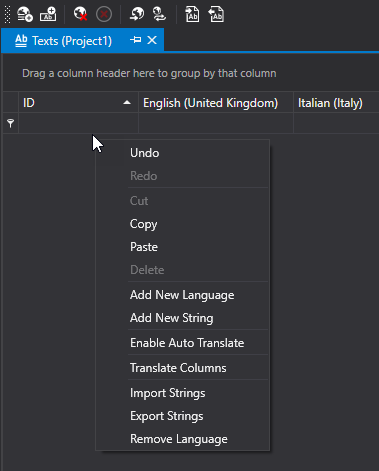Image resolution: width=379 pixels, height=471 pixels.
Task: Click the enable auto translate globe icon
Action: [137, 14]
